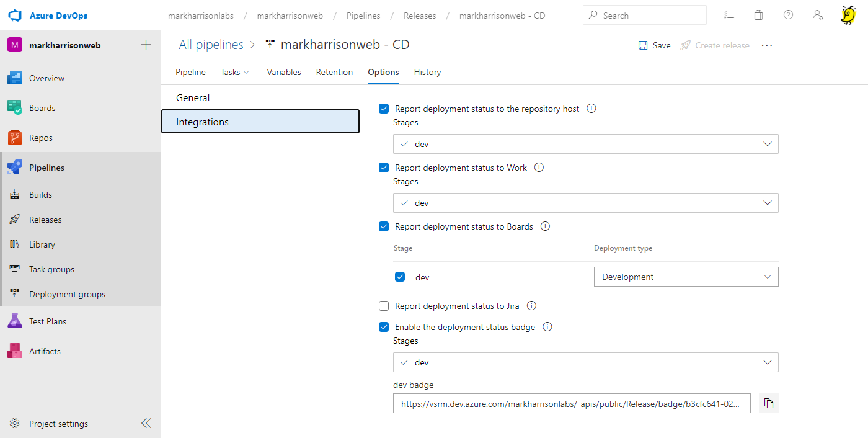The width and height of the screenshot is (868, 438).
Task: Open more actions ellipsis menu
Action: tap(767, 45)
